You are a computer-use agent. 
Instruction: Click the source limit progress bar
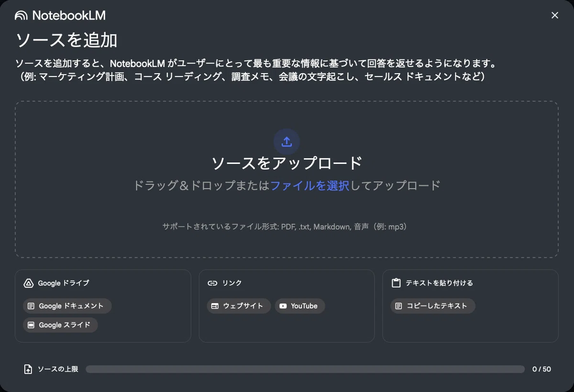[x=305, y=369]
